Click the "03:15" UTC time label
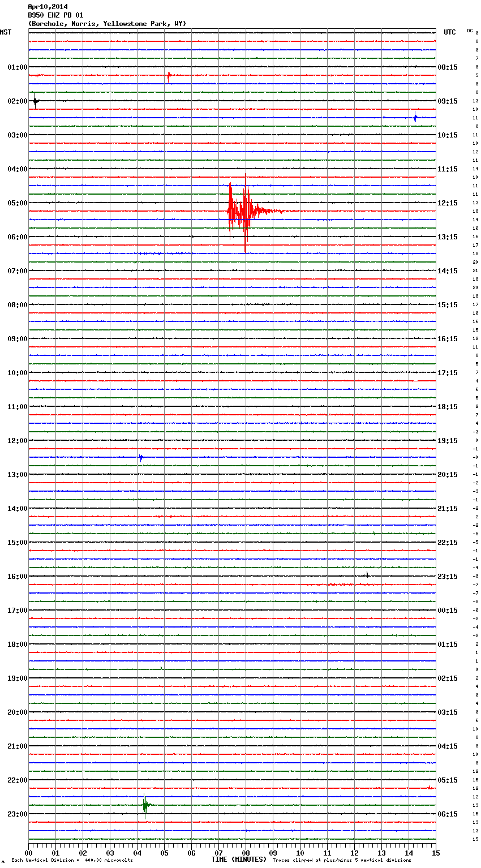 pyautogui.click(x=448, y=712)
